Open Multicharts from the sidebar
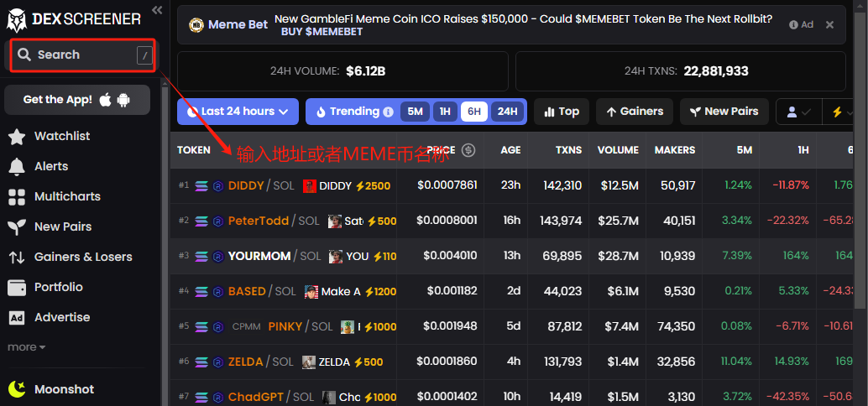The image size is (868, 406). (67, 197)
